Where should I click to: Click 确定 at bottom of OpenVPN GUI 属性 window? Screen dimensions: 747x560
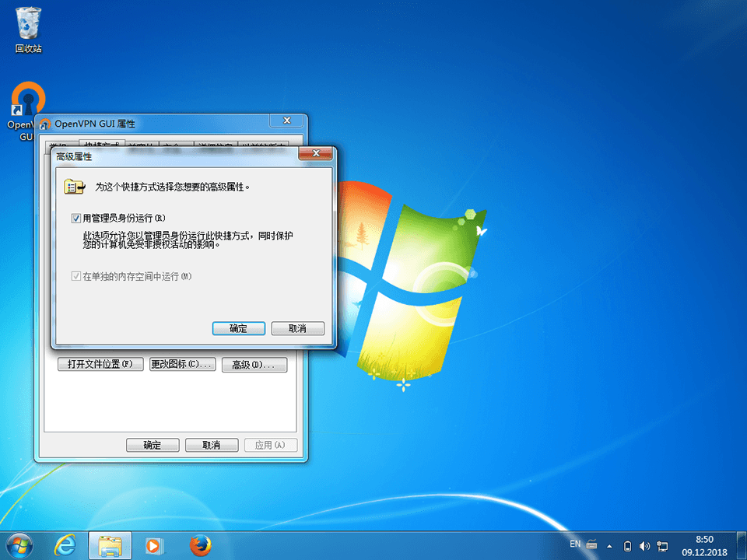point(153,445)
